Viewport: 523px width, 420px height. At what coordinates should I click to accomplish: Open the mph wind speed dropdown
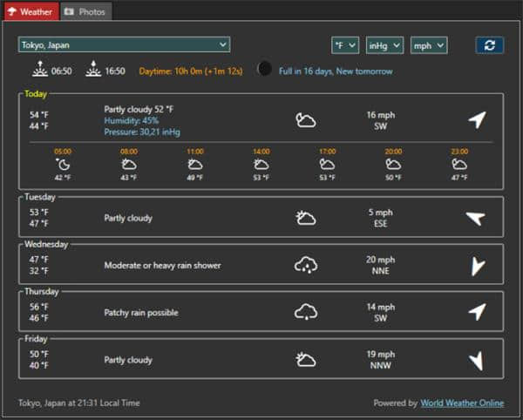428,44
